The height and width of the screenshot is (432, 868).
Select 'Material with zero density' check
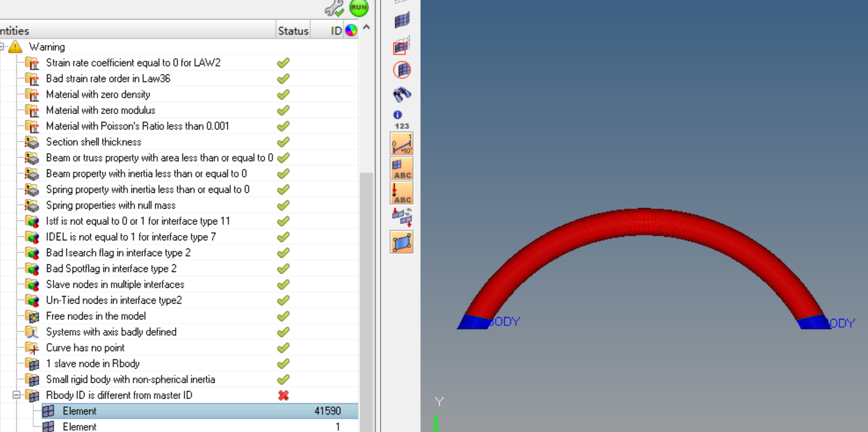pos(98,94)
